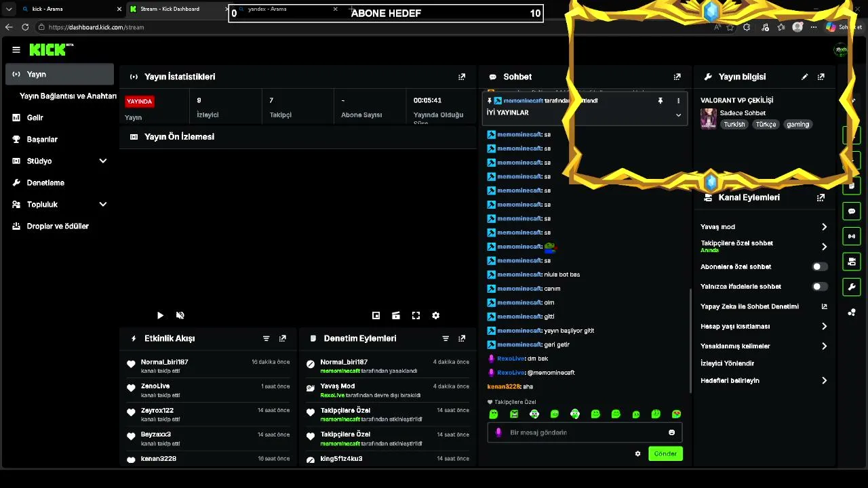Pop out the Yayın bilgisi panel
The height and width of the screenshot is (488, 868).
(821, 77)
